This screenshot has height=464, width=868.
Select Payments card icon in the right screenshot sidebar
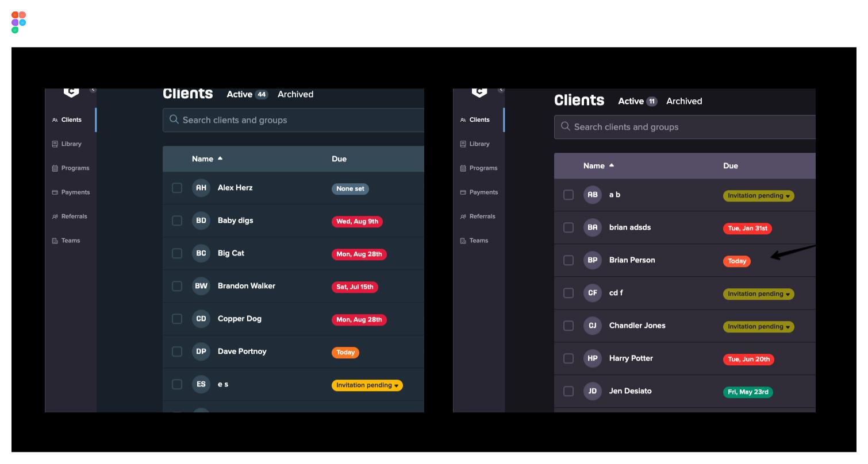coord(463,192)
